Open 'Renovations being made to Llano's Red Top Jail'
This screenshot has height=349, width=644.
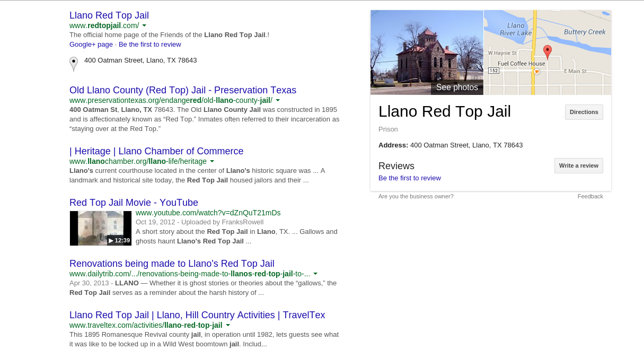coord(172,264)
